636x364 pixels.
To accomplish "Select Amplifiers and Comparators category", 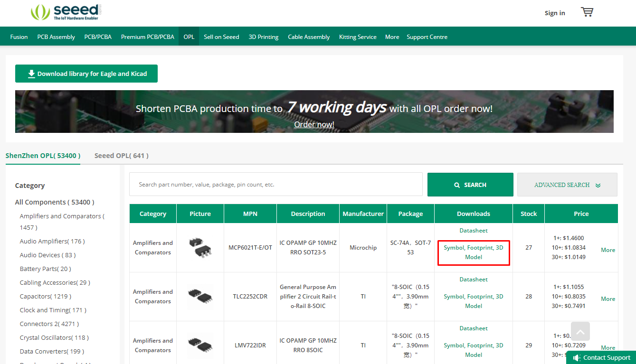I will 62,222.
